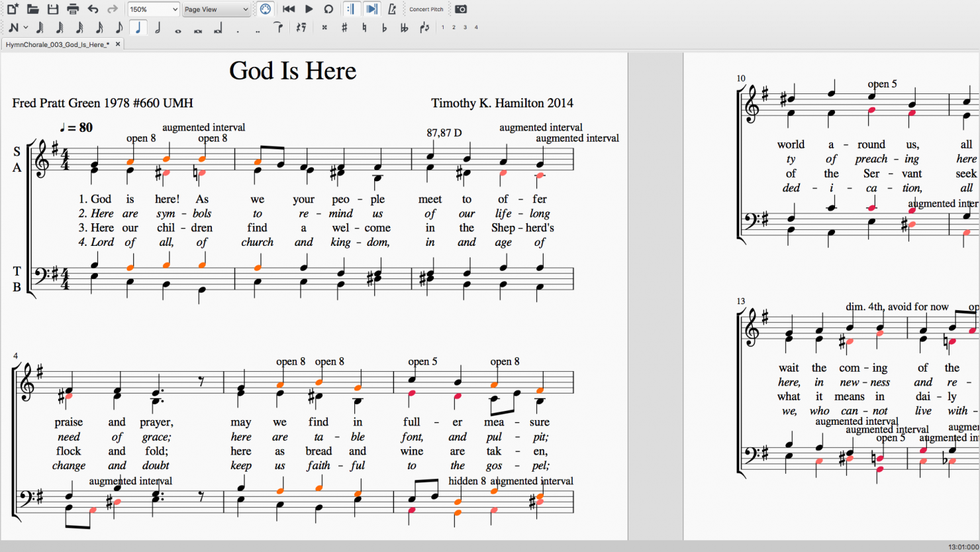Enable note input mode

pos(14,28)
